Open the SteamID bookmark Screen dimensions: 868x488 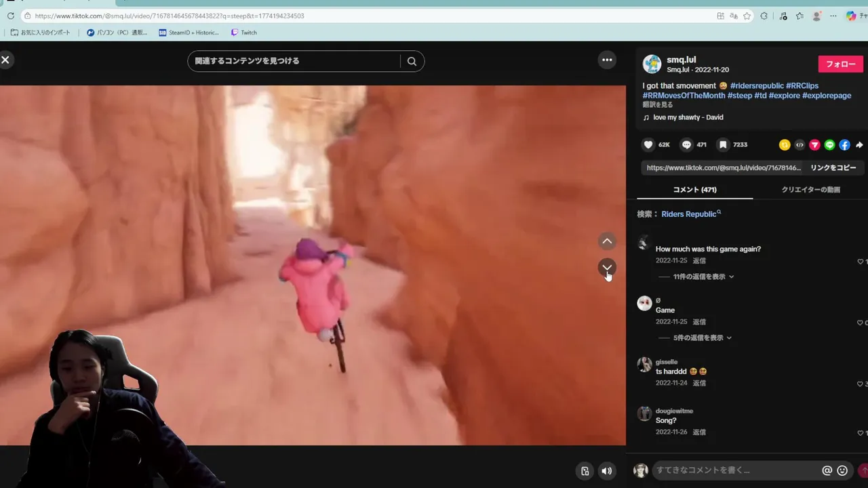(189, 33)
